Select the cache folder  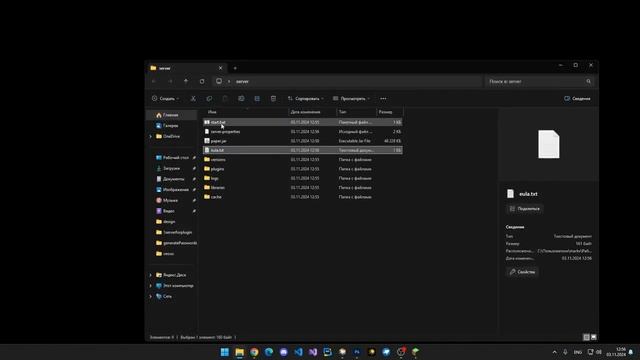click(302, 197)
